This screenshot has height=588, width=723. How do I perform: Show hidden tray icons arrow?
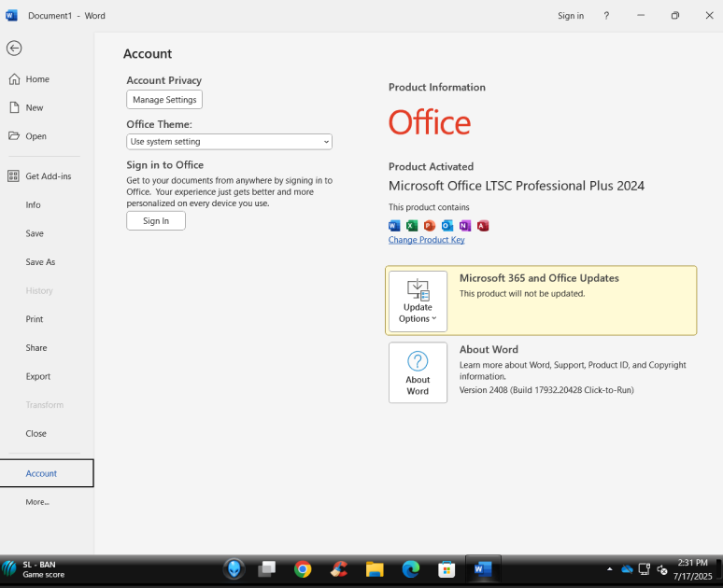(610, 569)
